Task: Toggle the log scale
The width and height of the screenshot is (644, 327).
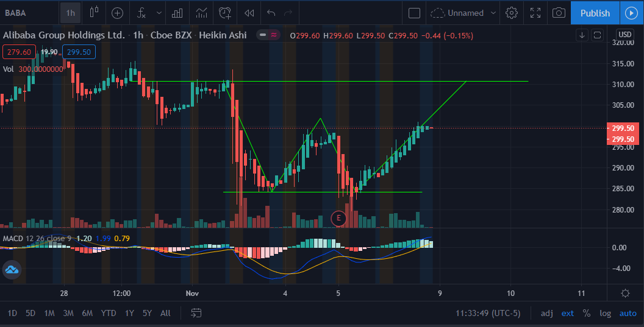Action: coord(605,313)
